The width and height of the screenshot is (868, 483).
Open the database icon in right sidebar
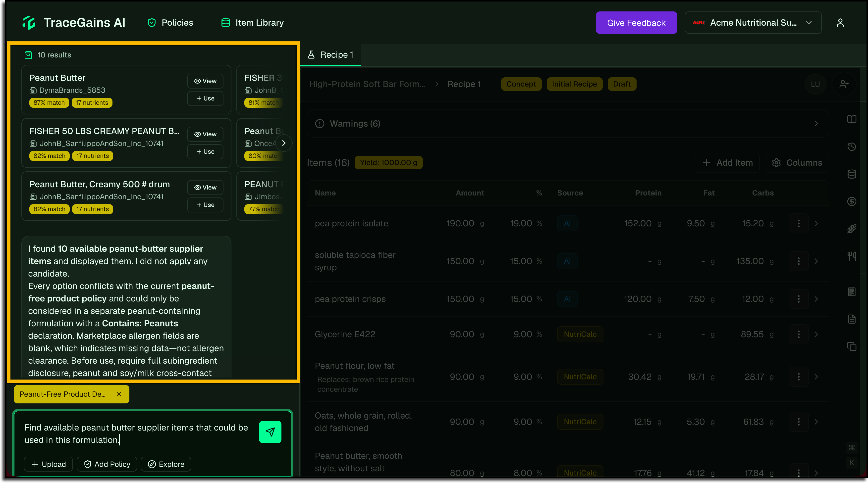click(x=852, y=174)
